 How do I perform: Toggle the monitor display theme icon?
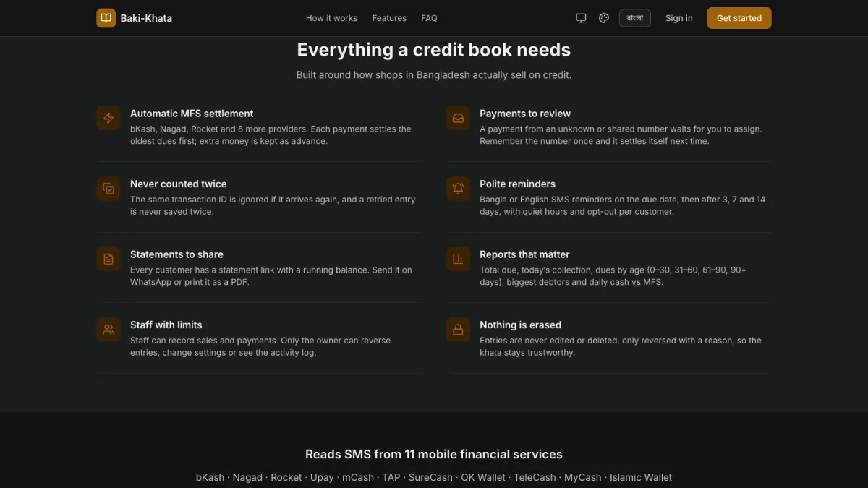[581, 18]
